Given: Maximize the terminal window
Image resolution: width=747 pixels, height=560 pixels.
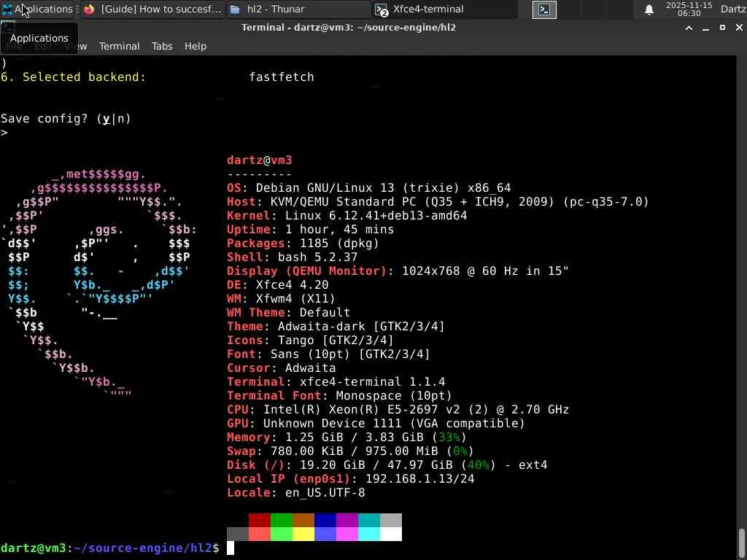Looking at the screenshot, I should [x=722, y=28].
